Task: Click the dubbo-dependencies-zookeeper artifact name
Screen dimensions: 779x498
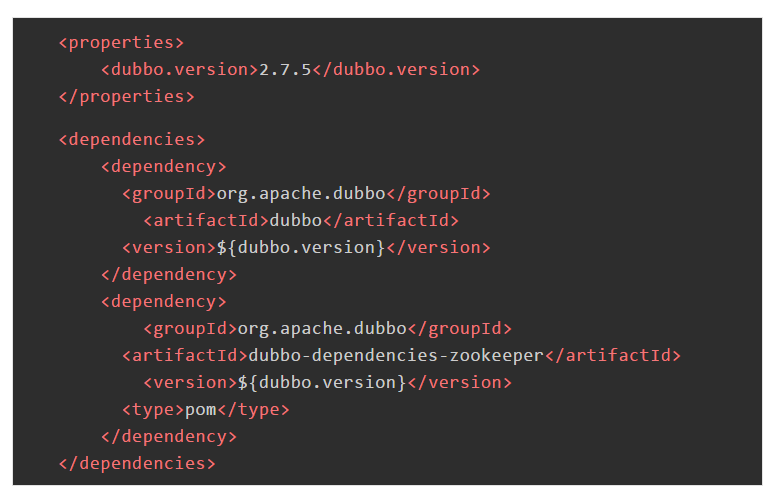Action: point(396,355)
